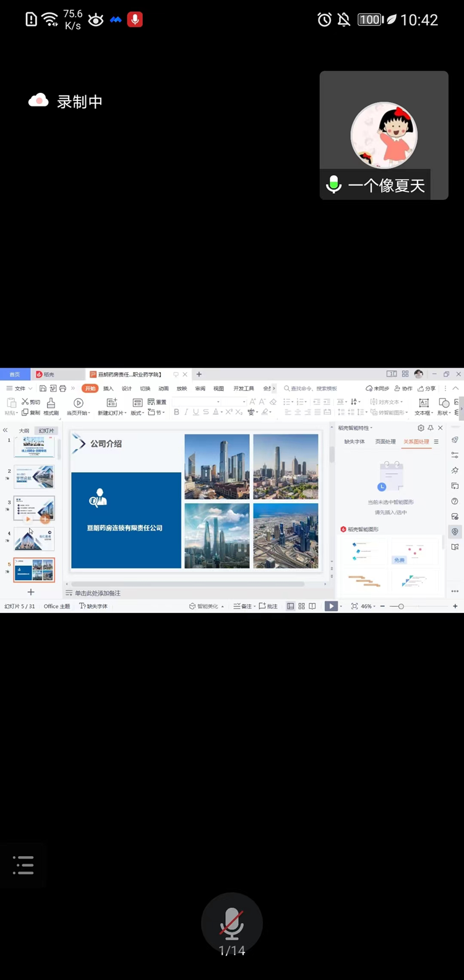Switch to the 稻壳 tab
464x980 pixels.
(45, 374)
